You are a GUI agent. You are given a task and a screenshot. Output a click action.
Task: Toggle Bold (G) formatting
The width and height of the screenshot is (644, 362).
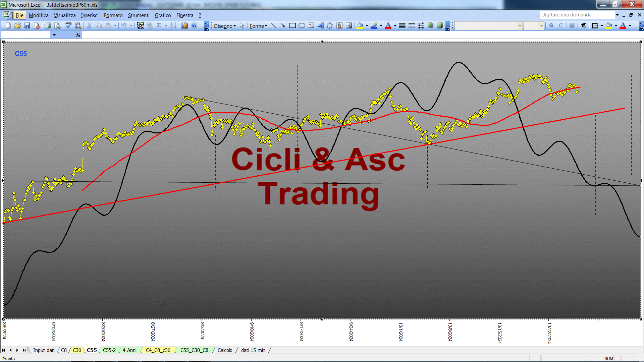pyautogui.click(x=551, y=25)
